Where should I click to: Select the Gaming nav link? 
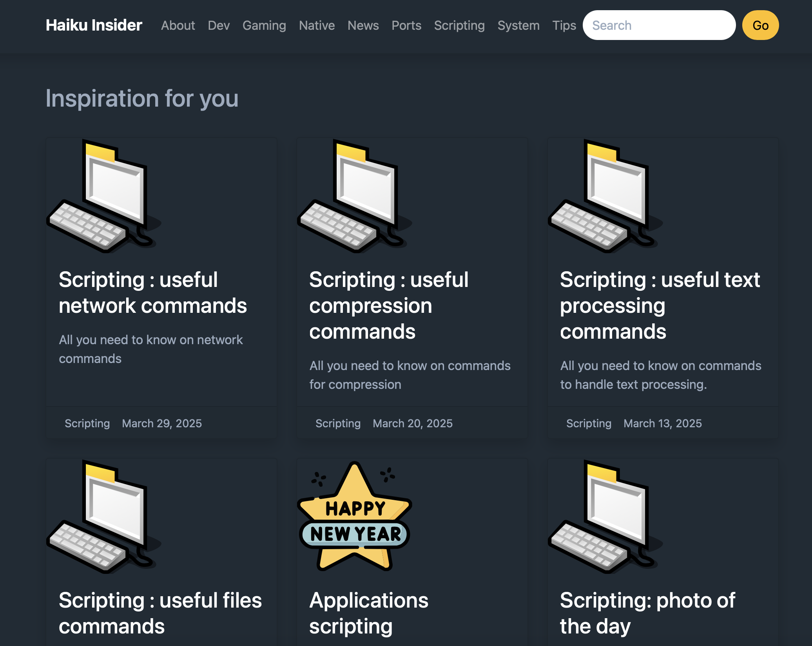[264, 25]
